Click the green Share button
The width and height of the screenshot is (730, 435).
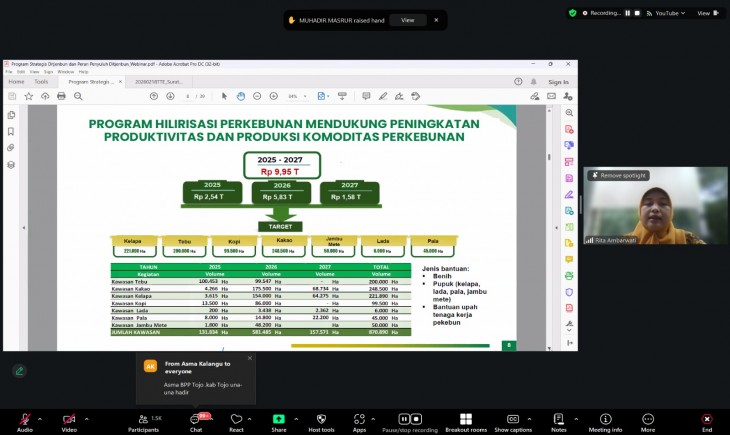coord(278,422)
